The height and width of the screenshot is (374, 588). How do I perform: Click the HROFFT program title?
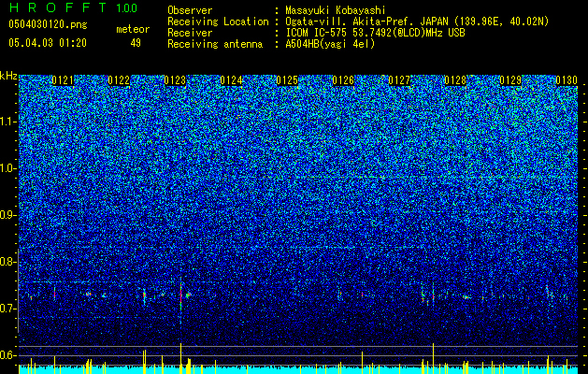click(57, 7)
